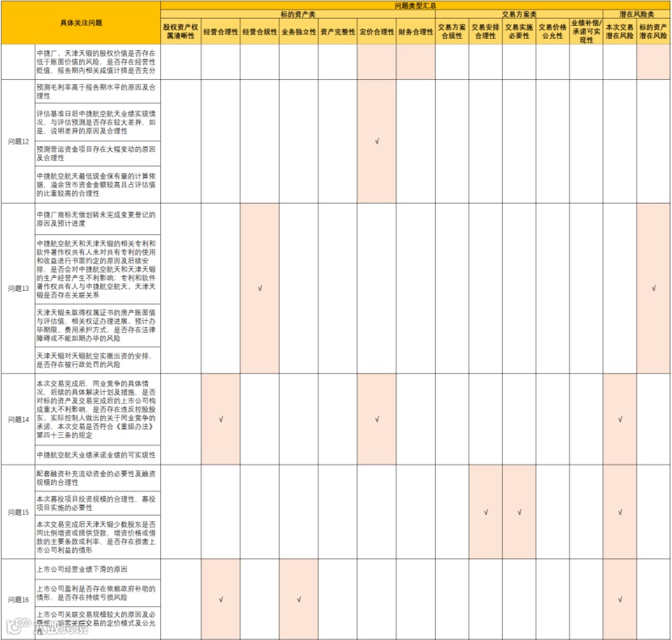This screenshot has width=672, height=640.
Task: Click cell starting 天津天锻对天锻航空实缴出资的安排
Action: [98, 360]
